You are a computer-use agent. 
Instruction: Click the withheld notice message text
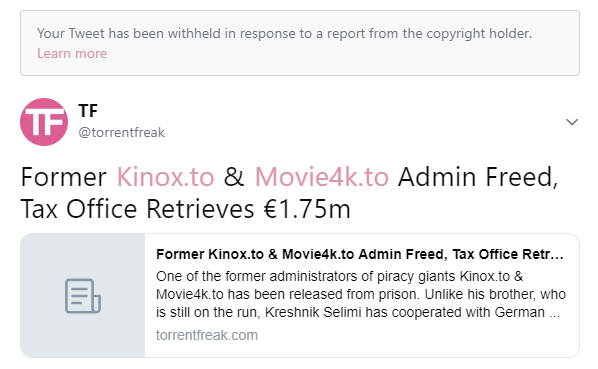[284, 34]
